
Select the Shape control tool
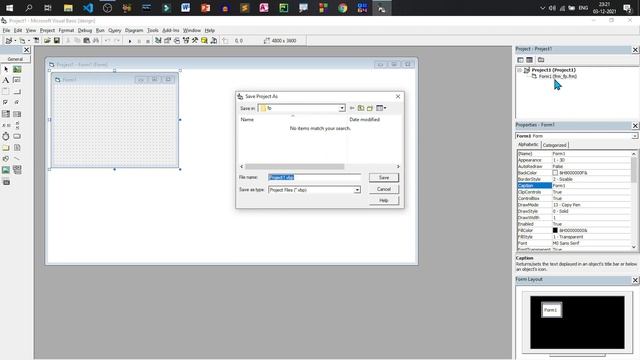(6, 158)
